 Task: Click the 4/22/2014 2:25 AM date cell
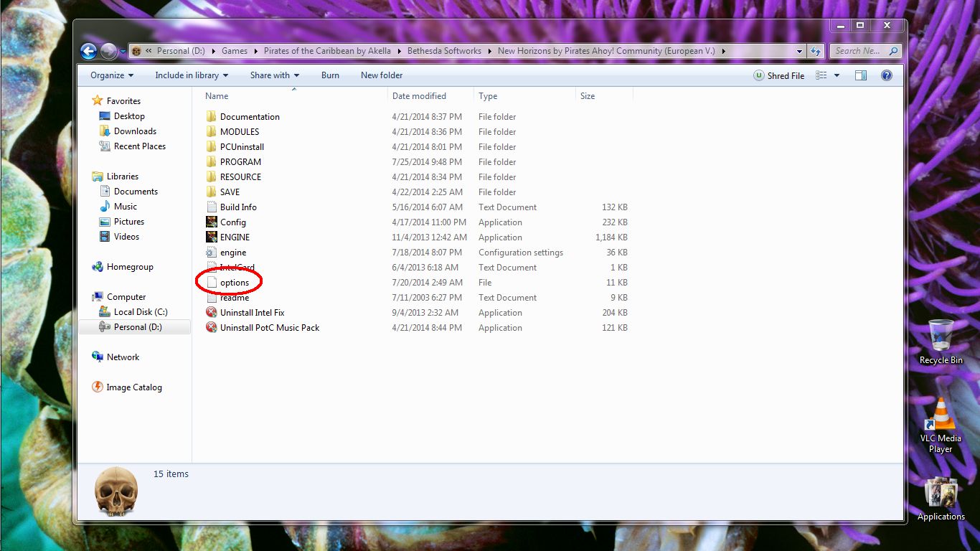tap(427, 192)
